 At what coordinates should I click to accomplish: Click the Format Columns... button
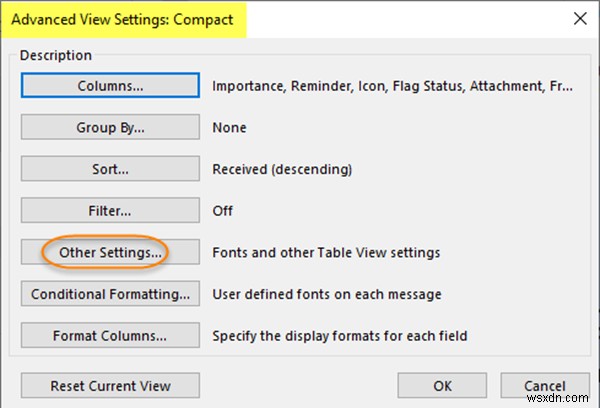pos(110,336)
